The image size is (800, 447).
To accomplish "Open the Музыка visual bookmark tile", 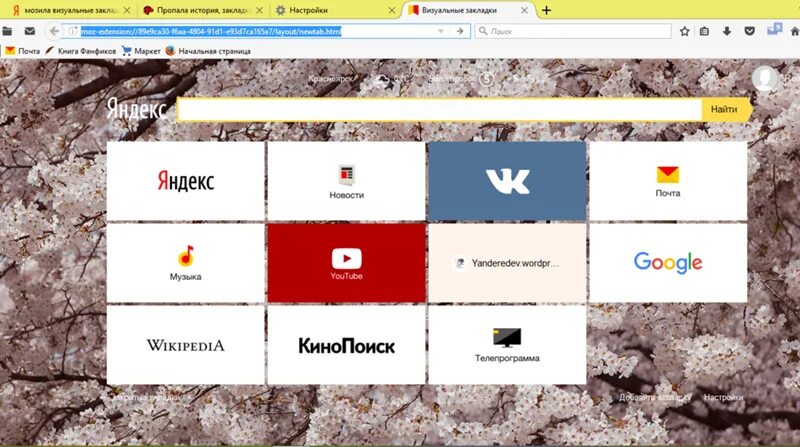I will pos(186,263).
